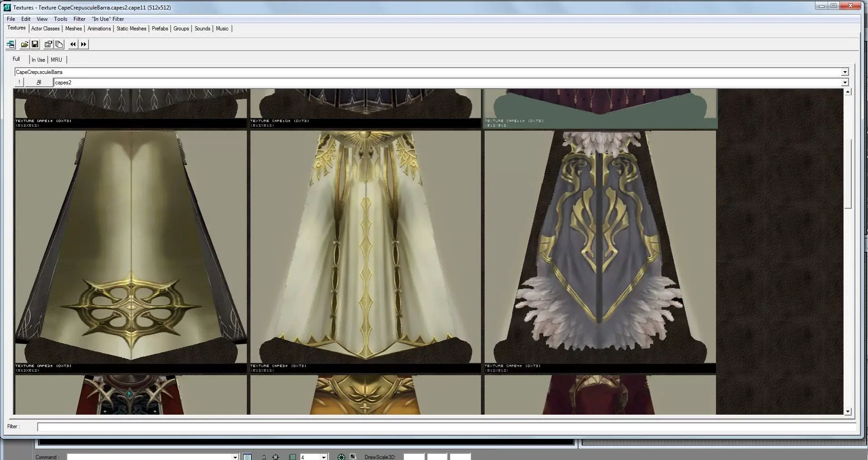
Task: Switch to the Groups tab
Action: pos(181,29)
